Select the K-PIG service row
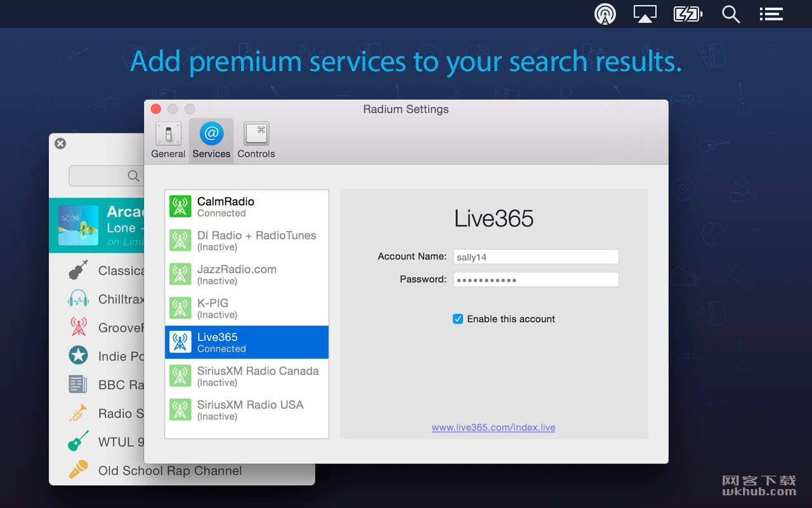The height and width of the screenshot is (508, 812). click(x=247, y=308)
